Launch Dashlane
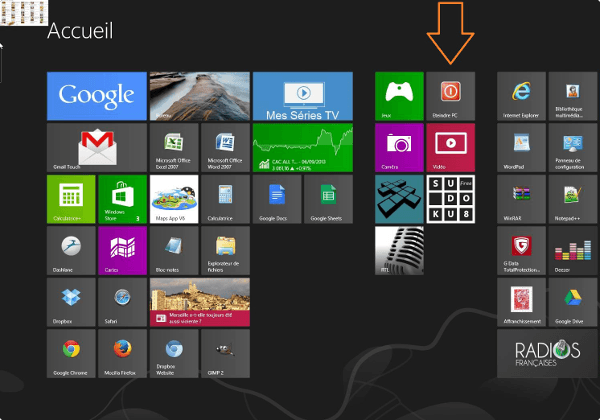Viewport: 600px width, 420px height. click(71, 251)
